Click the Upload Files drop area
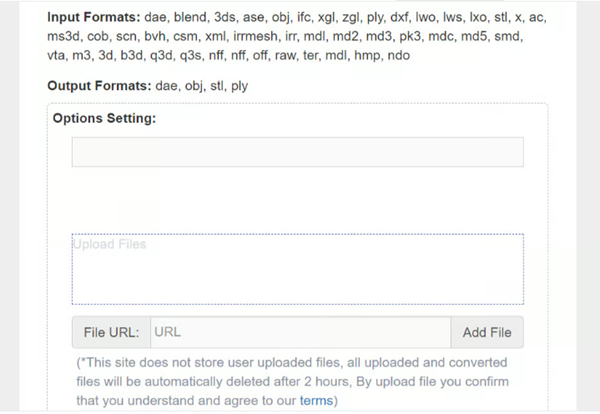 point(297,269)
